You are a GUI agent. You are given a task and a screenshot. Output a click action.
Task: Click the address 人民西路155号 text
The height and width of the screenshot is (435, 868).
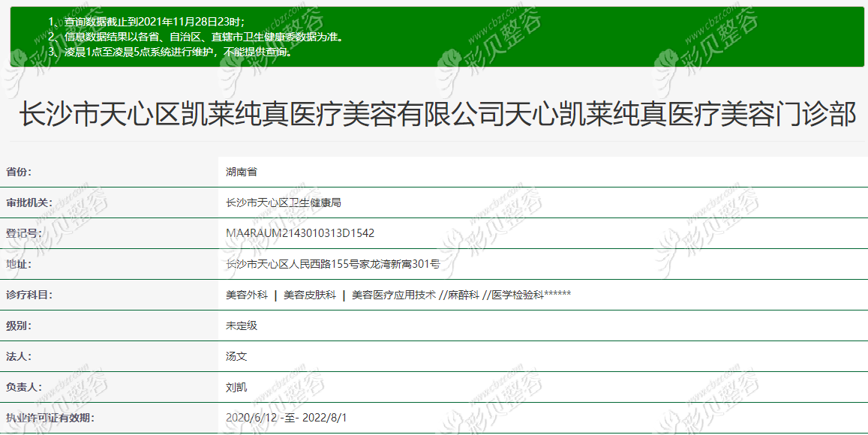pos(332,264)
